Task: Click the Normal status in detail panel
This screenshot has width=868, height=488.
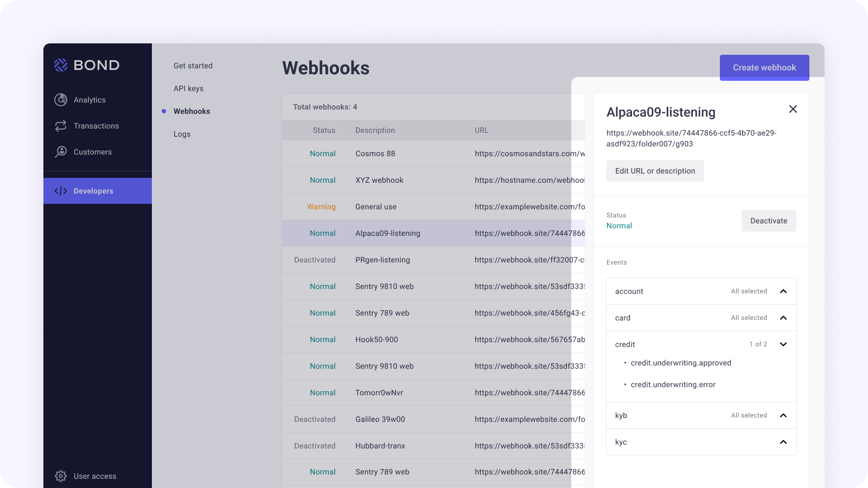Action: [619, 226]
